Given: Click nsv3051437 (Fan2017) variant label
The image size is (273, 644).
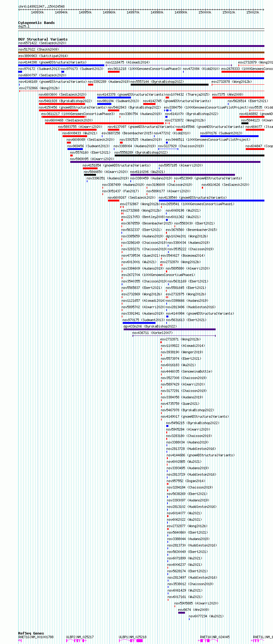Looking at the screenshot, I should tap(121, 191).
